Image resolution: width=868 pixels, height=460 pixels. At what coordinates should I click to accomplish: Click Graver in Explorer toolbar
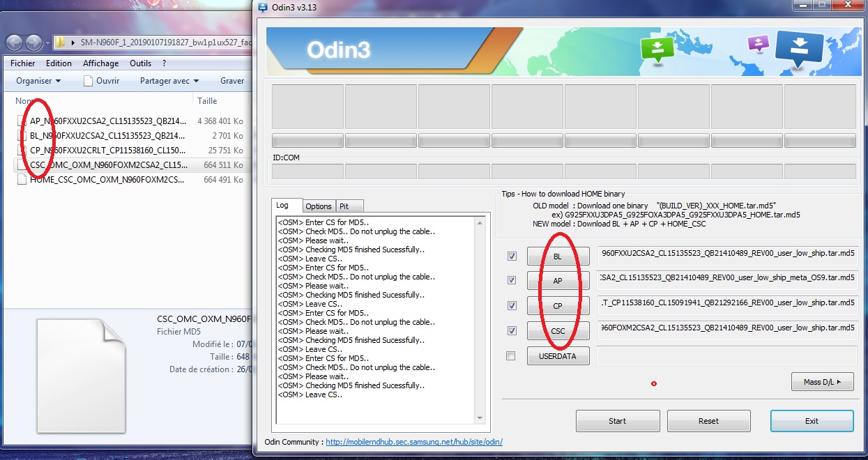point(232,81)
